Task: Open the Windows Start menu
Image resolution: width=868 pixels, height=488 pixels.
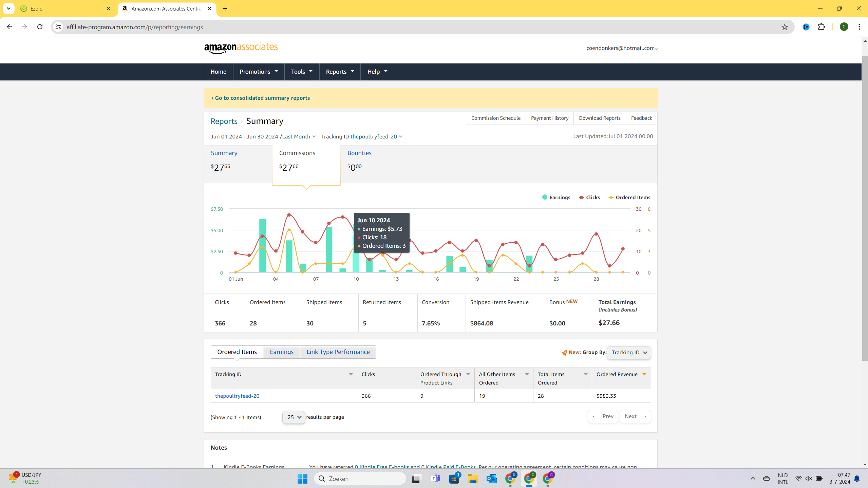Action: [x=302, y=478]
